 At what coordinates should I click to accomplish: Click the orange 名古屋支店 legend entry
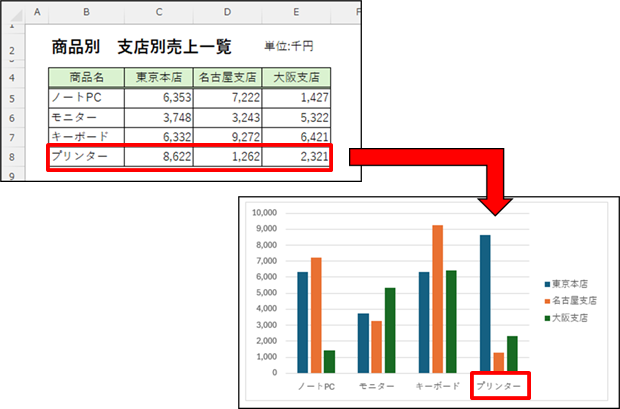pos(570,300)
